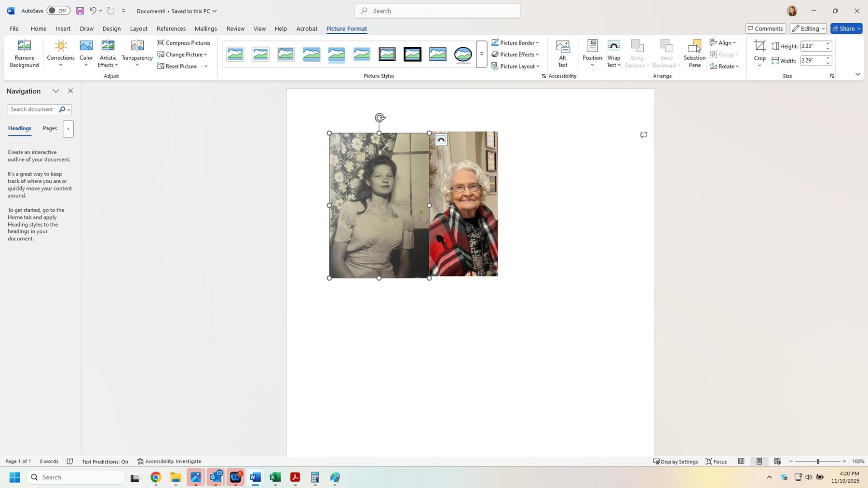Click the layout options icon beside picture
Screen dimensions: 868x488
[441, 140]
